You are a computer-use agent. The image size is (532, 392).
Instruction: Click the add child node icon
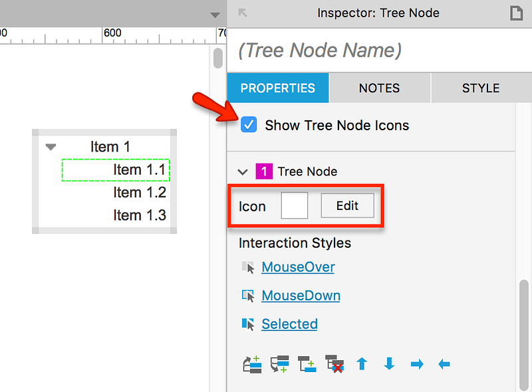click(307, 364)
